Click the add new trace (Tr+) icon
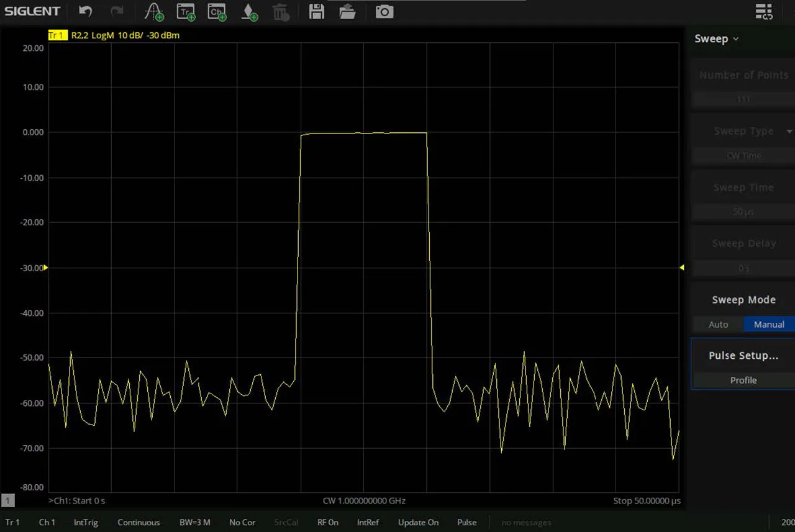Screen dimensions: 795x532 point(185,12)
